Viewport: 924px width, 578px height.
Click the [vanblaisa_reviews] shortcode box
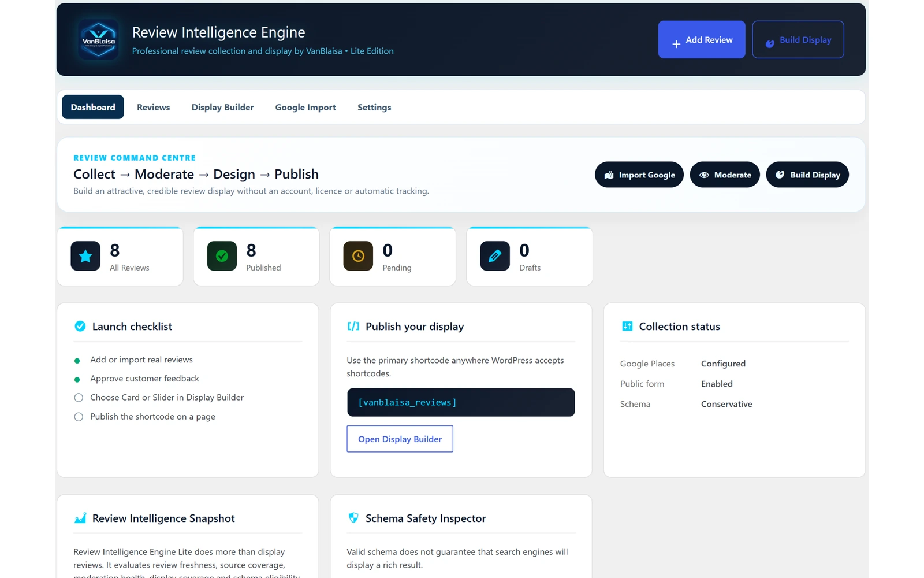tap(461, 402)
